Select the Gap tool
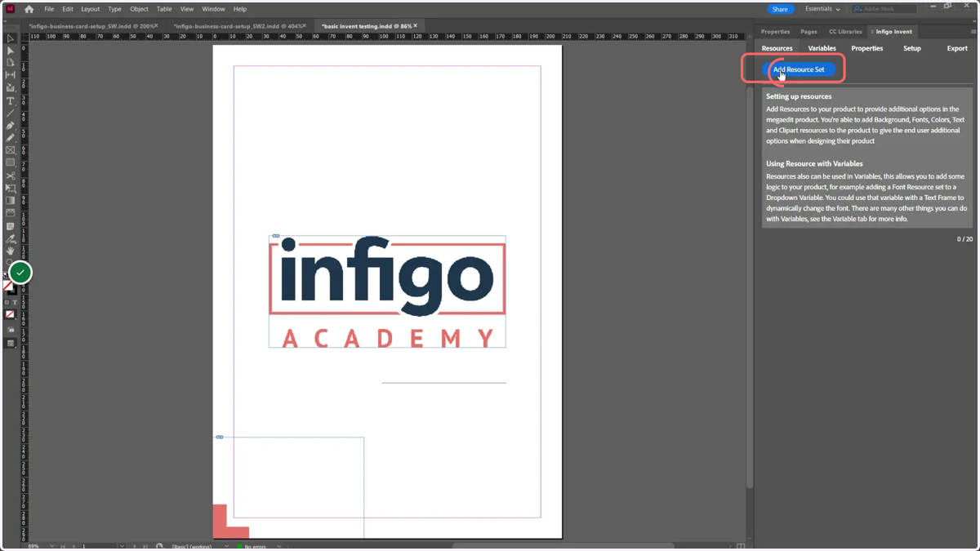Screen dimensions: 980x551 tap(11, 75)
